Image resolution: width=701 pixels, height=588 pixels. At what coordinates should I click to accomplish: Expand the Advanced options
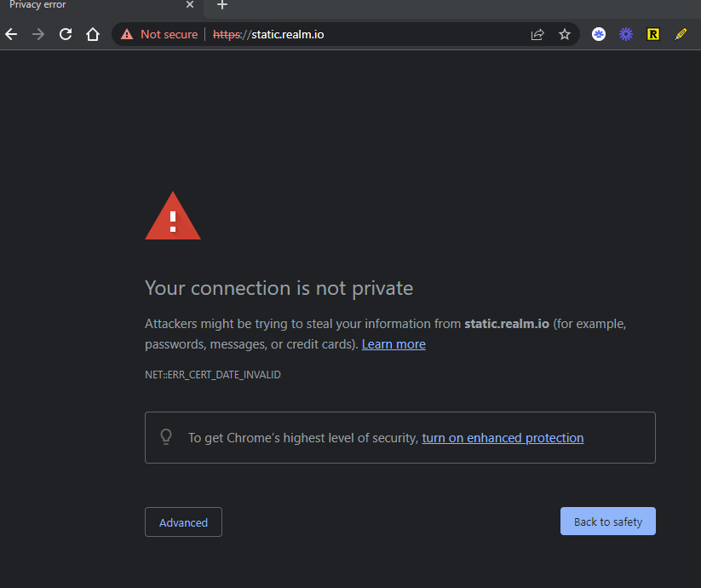[183, 522]
